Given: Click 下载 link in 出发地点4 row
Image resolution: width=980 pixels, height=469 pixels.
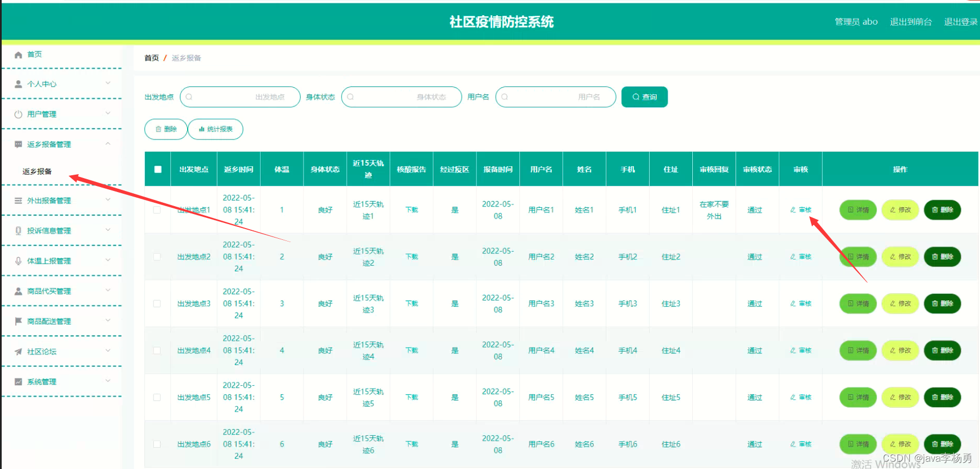Looking at the screenshot, I should point(412,350).
